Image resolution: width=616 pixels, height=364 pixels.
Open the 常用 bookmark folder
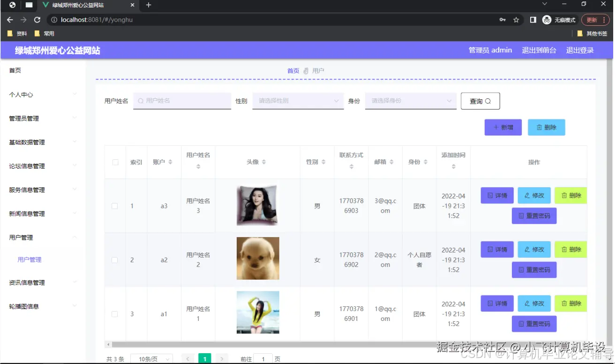tap(45, 34)
